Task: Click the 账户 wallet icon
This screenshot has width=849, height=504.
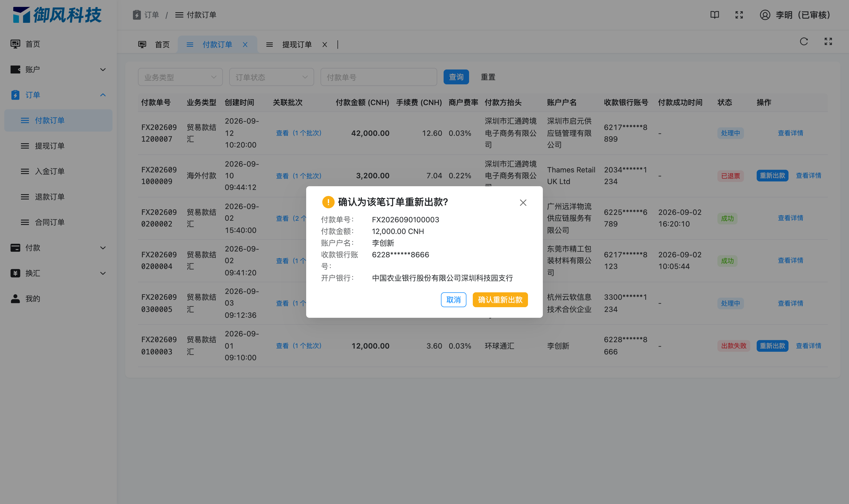Action: [x=15, y=69]
